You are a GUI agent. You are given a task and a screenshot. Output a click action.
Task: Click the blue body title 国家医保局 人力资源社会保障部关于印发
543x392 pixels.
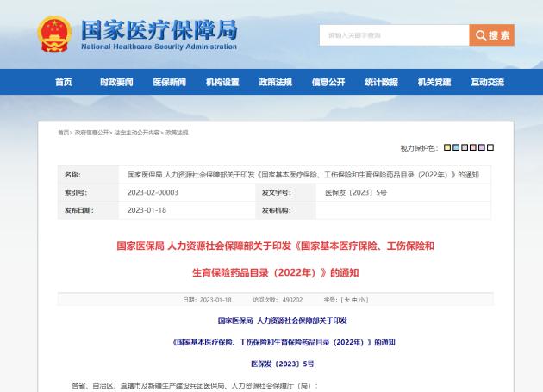[x=283, y=320]
